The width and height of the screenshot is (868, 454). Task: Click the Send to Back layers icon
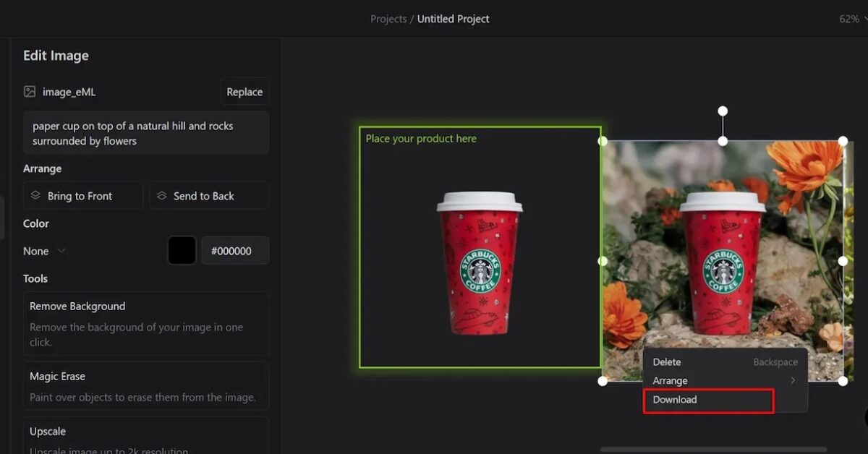161,196
